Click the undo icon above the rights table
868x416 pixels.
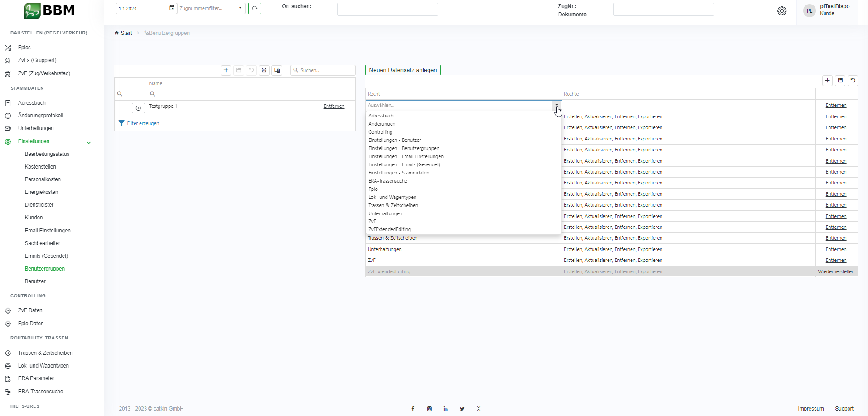(853, 81)
